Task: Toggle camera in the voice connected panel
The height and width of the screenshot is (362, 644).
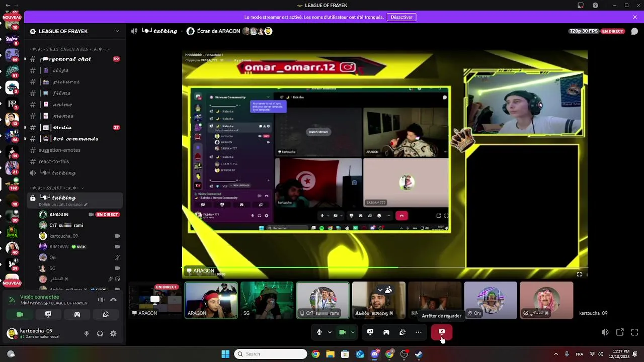Action: [x=20, y=314]
